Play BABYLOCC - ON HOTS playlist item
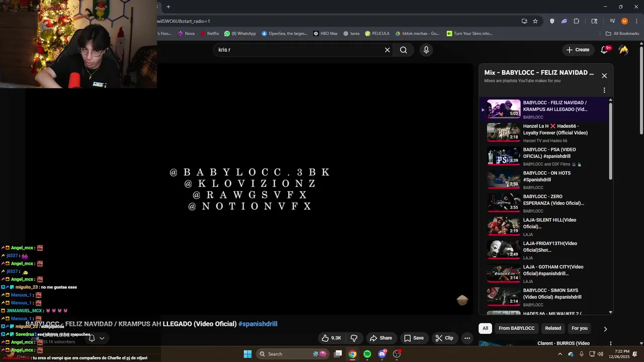This screenshot has width=644, height=362. pos(546,180)
